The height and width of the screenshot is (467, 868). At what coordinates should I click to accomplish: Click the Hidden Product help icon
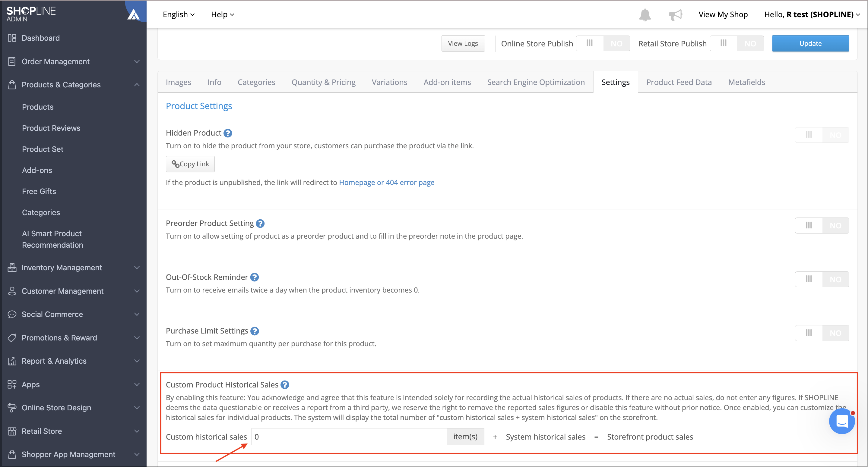click(228, 133)
